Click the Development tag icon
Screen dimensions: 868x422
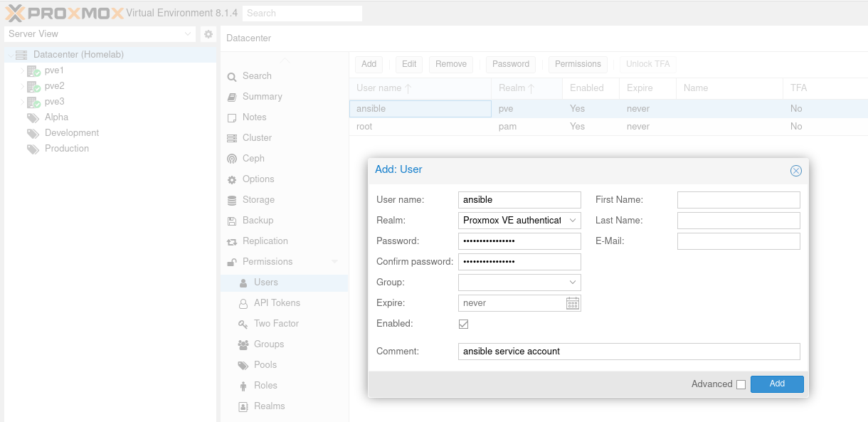click(x=33, y=133)
